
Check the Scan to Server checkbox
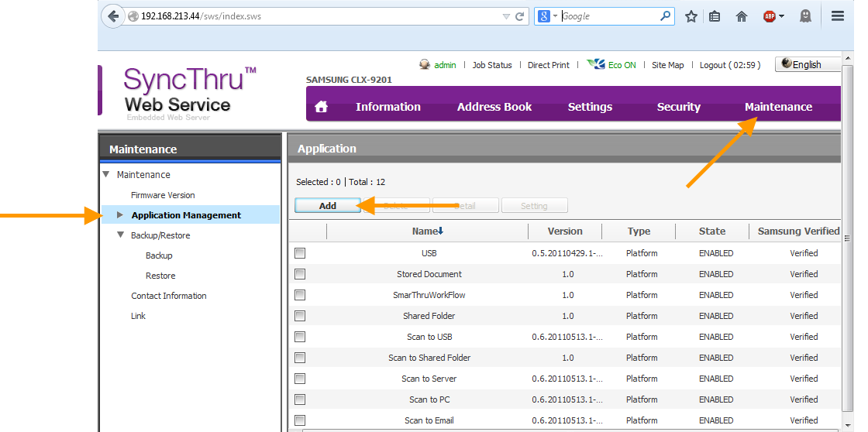coord(300,379)
